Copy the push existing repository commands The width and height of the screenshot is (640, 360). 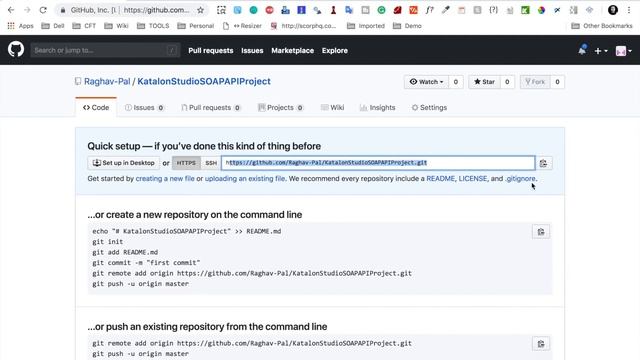tap(541, 344)
